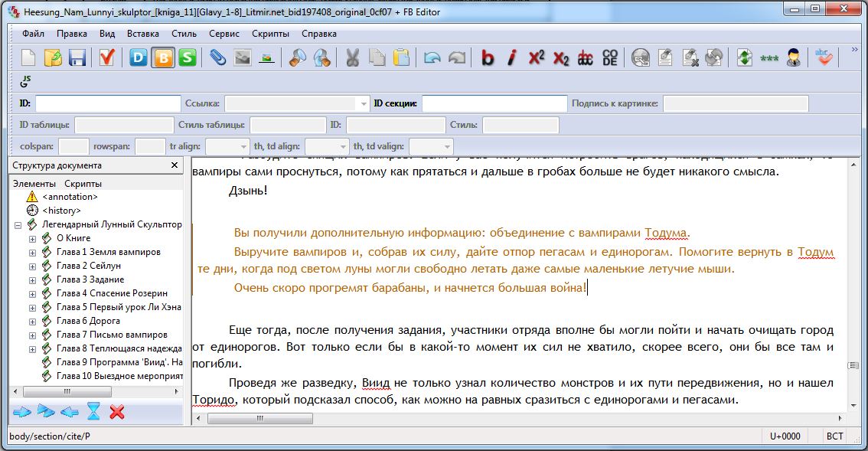The width and height of the screenshot is (868, 451).
Task: Insert attachment with the paperclip icon
Action: point(218,57)
